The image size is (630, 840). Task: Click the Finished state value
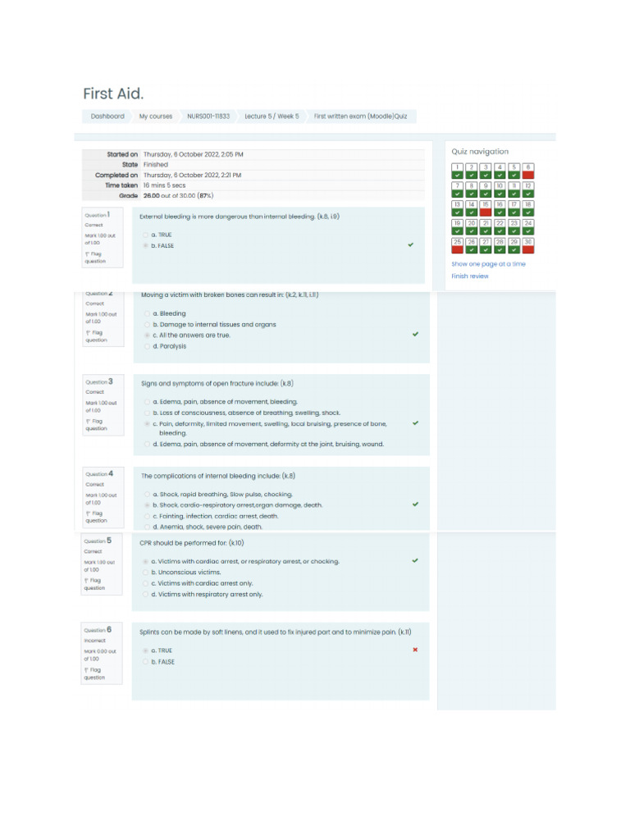[x=155, y=165]
